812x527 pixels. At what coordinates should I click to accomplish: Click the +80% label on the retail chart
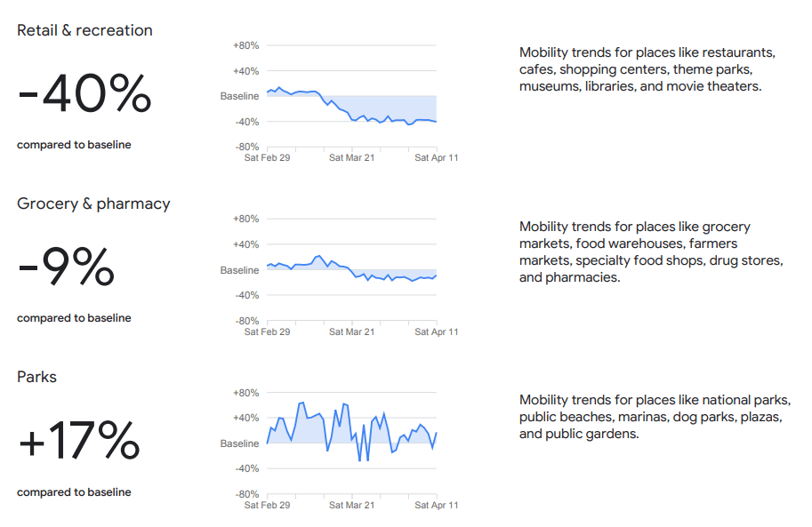tap(245, 45)
